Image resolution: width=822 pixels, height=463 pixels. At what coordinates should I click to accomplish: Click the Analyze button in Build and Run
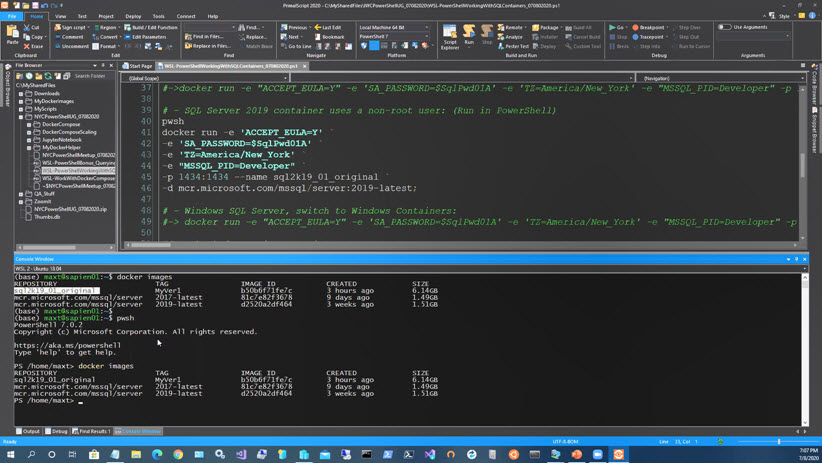coord(510,37)
